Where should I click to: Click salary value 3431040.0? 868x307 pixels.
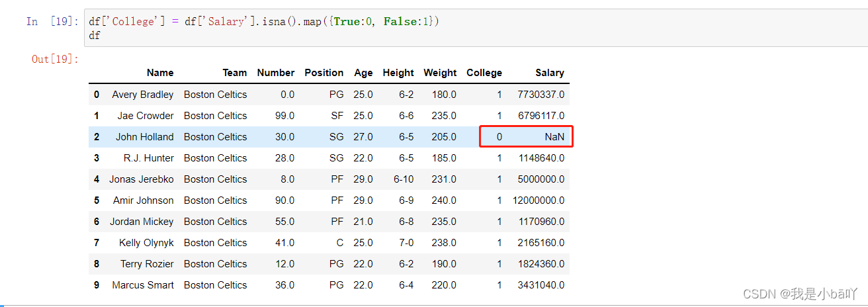(x=541, y=285)
